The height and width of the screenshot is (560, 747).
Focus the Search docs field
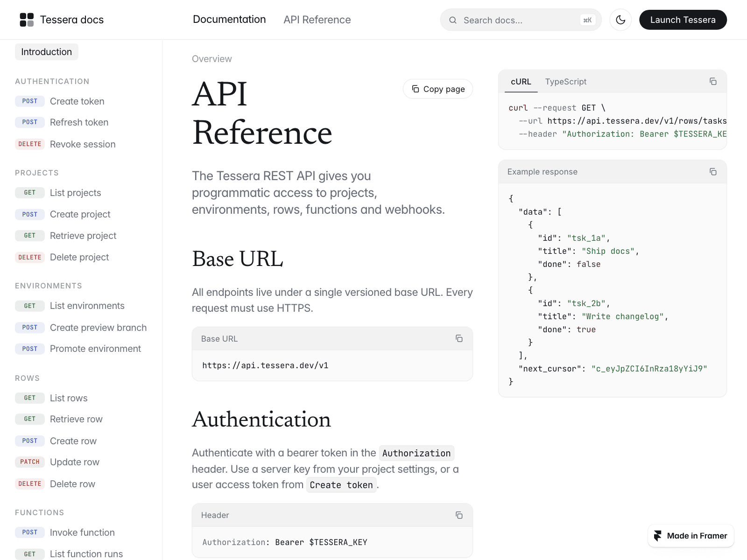click(521, 20)
